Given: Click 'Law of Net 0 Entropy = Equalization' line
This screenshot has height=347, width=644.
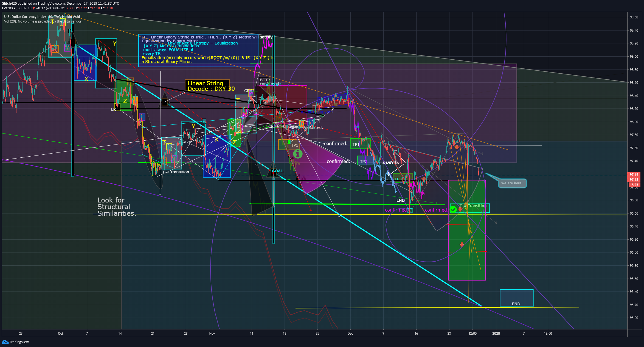Looking at the screenshot, I should click(x=203, y=43).
